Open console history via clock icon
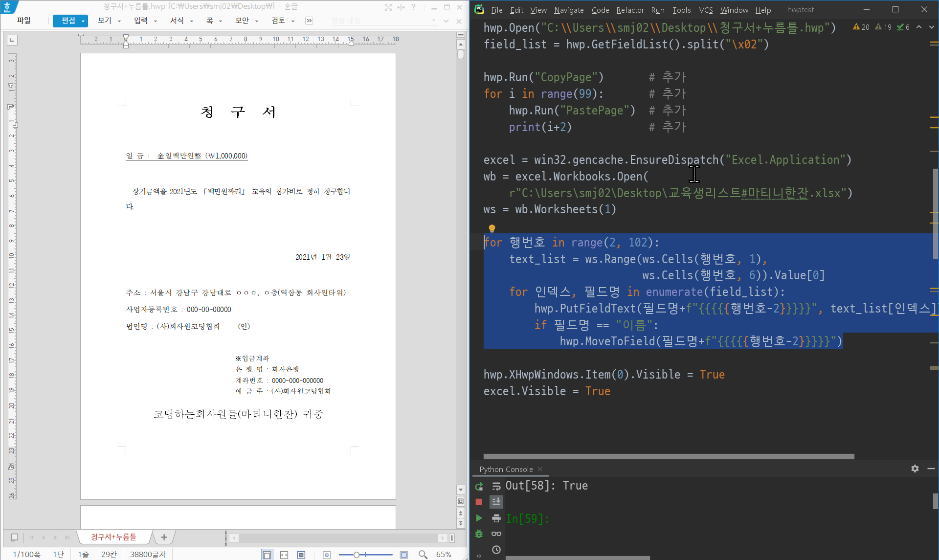Viewport: 939px width, 560px height. [496, 550]
